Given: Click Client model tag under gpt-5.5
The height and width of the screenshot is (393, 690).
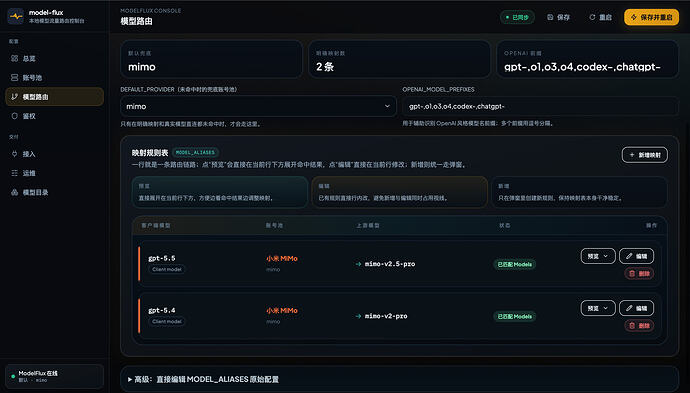Looking at the screenshot, I should [167, 269].
